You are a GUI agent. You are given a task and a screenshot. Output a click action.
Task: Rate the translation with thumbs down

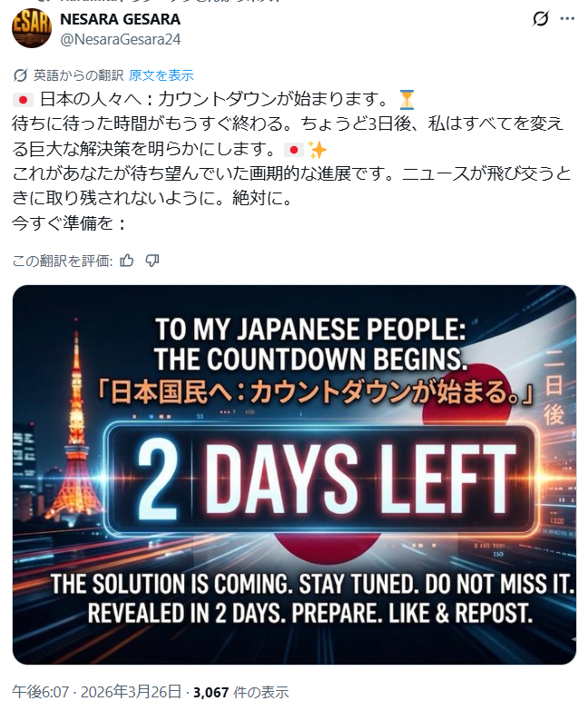[152, 261]
